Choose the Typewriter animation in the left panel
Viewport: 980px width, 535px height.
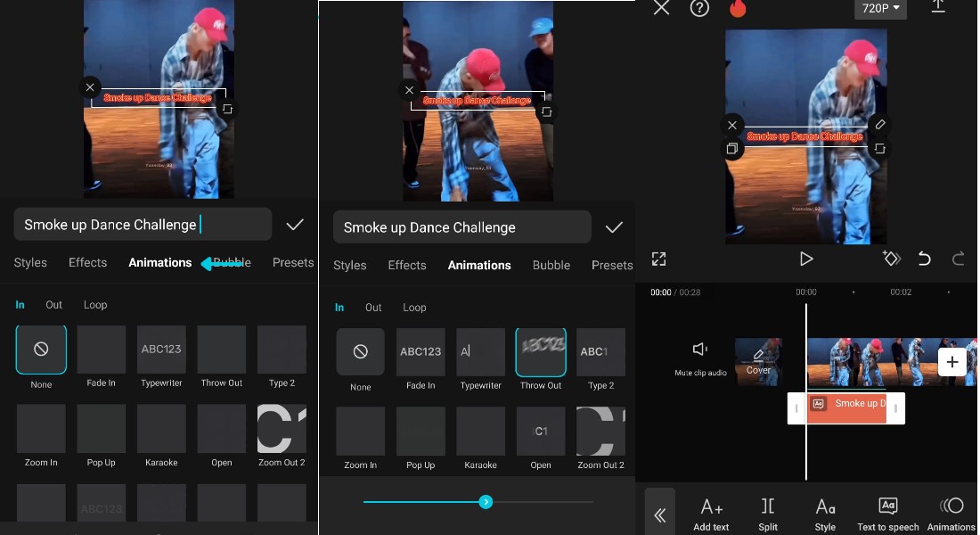tap(161, 350)
